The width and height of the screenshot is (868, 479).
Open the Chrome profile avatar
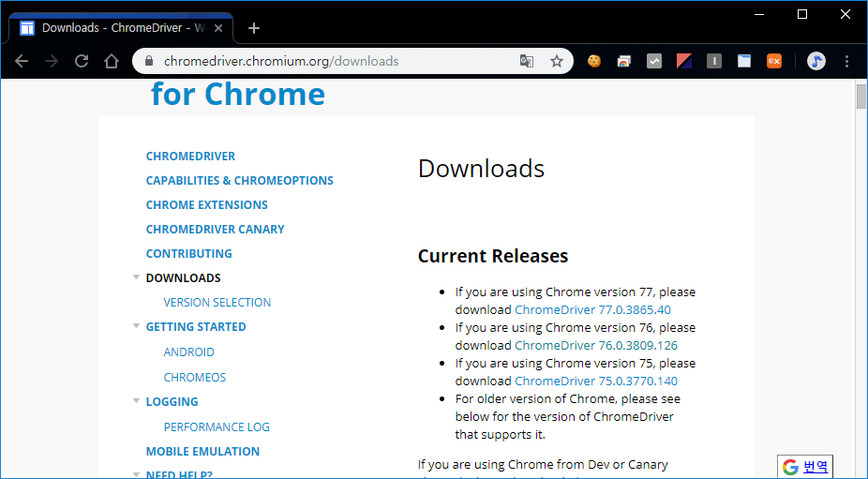pyautogui.click(x=816, y=61)
